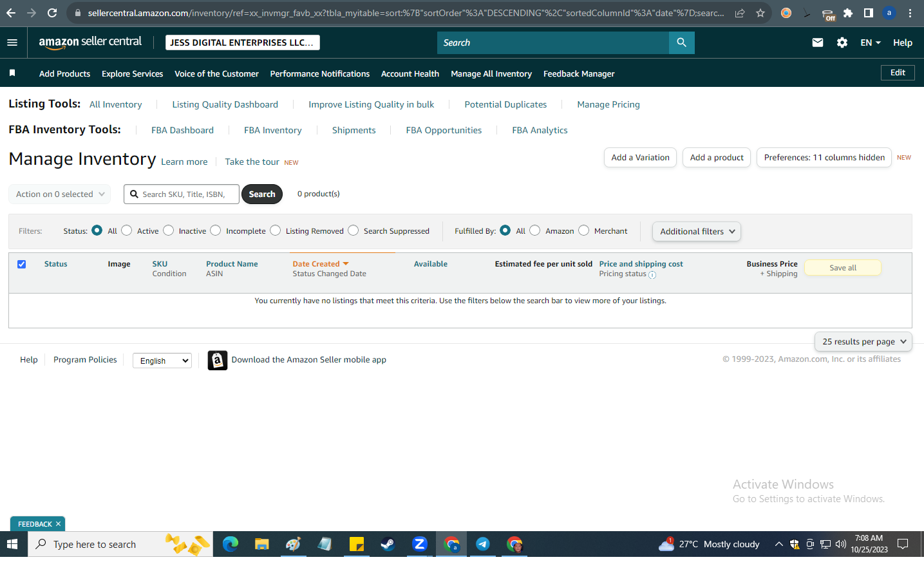Open the EN language selector
The height and width of the screenshot is (582, 924).
point(871,42)
